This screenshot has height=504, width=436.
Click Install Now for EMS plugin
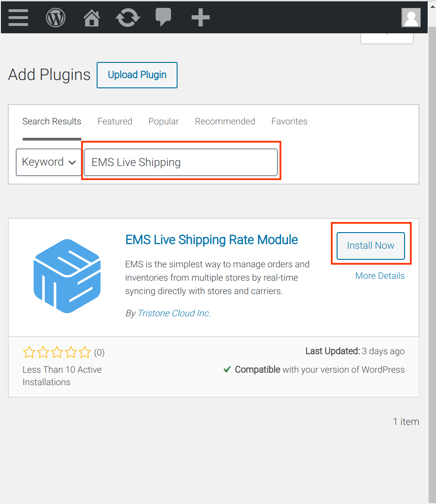tap(370, 246)
